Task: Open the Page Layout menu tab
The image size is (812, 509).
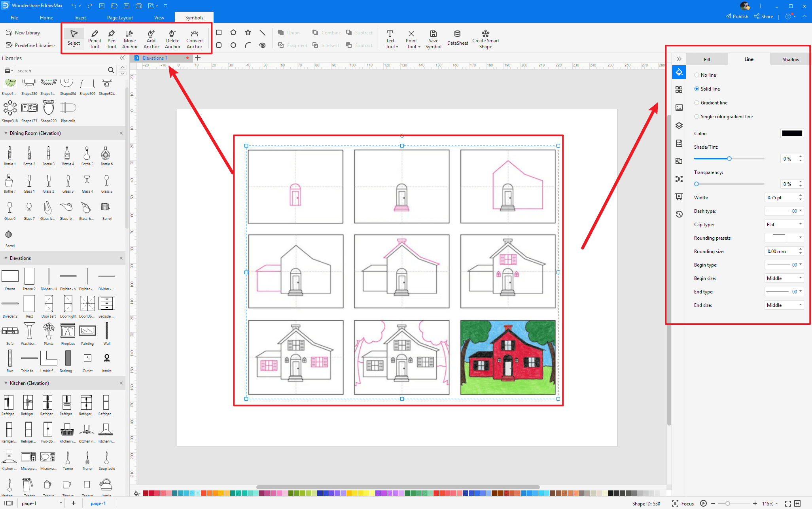Action: 119,17
